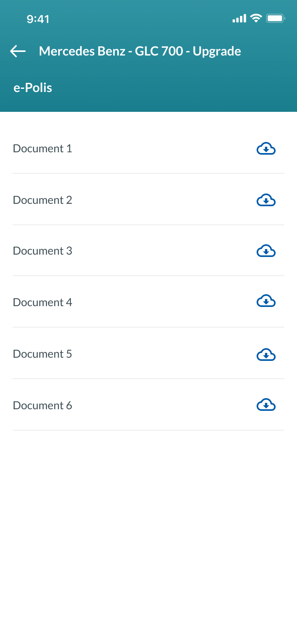Tap the Wi-Fi status icon

[256, 18]
